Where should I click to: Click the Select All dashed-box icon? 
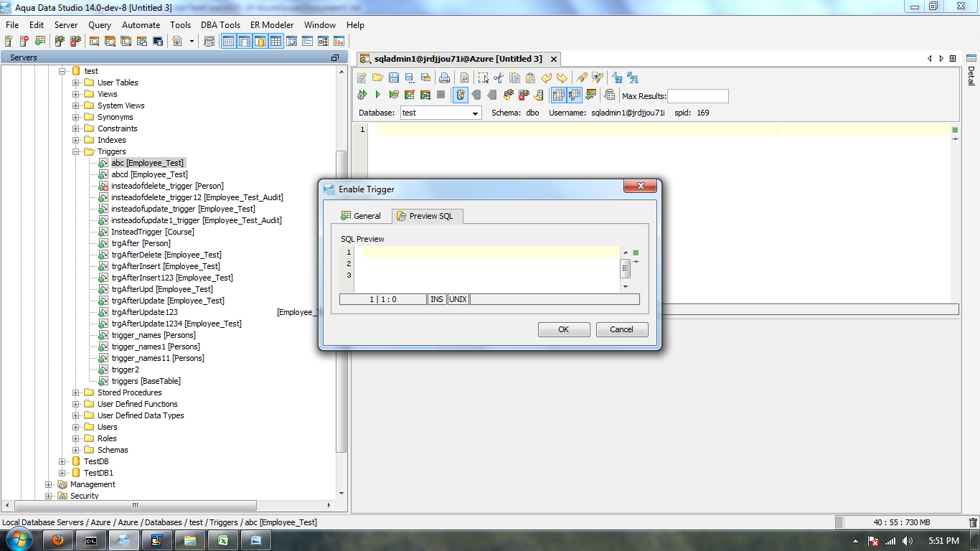pos(484,77)
